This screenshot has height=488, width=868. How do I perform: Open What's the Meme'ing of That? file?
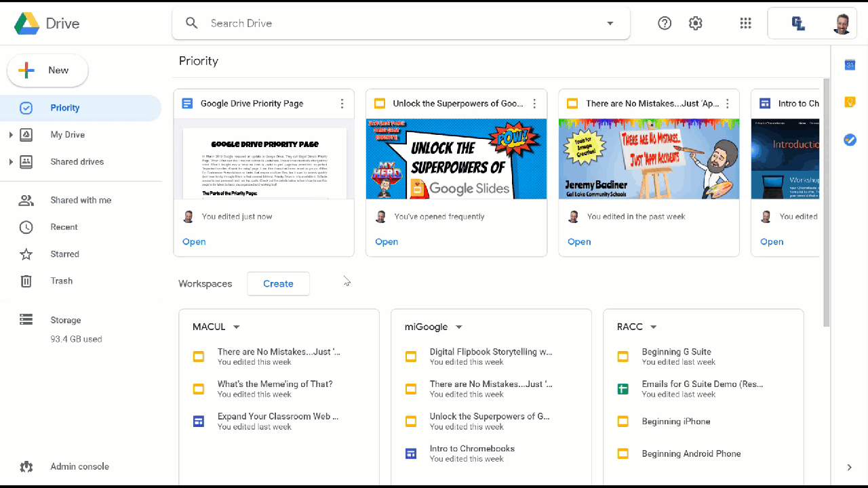click(278, 389)
